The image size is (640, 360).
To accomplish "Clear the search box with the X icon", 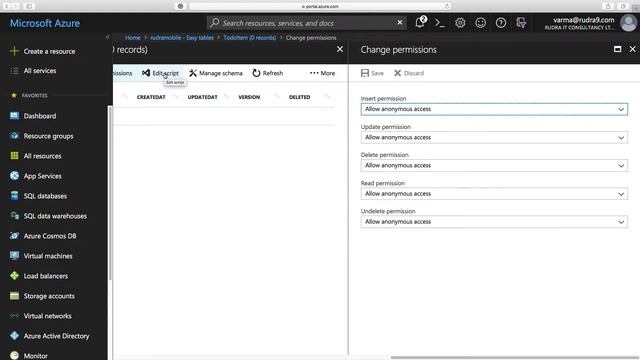I will coord(400,23).
